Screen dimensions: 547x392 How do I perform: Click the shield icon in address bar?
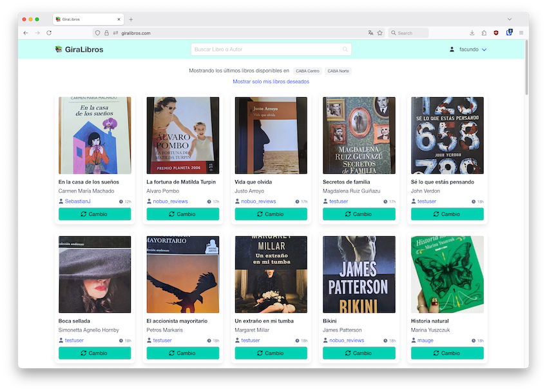(97, 33)
